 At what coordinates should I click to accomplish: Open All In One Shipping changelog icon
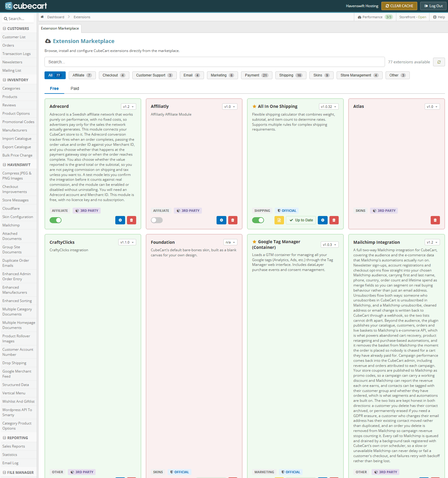(x=279, y=220)
